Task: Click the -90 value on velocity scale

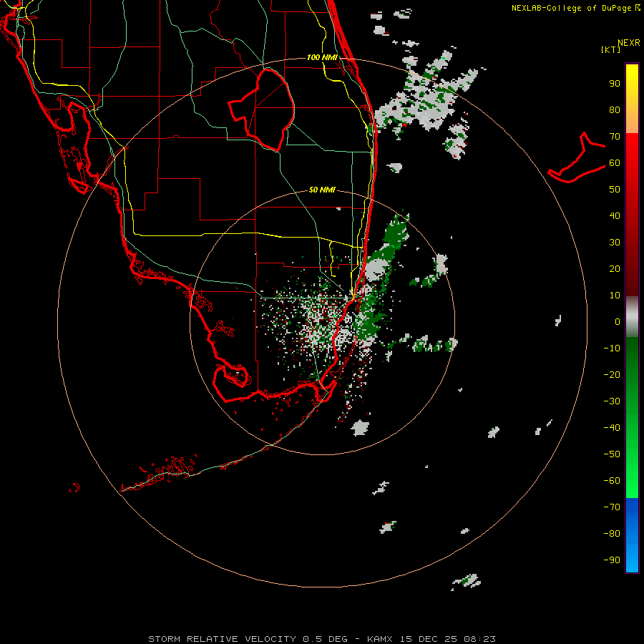Action: 612,560
